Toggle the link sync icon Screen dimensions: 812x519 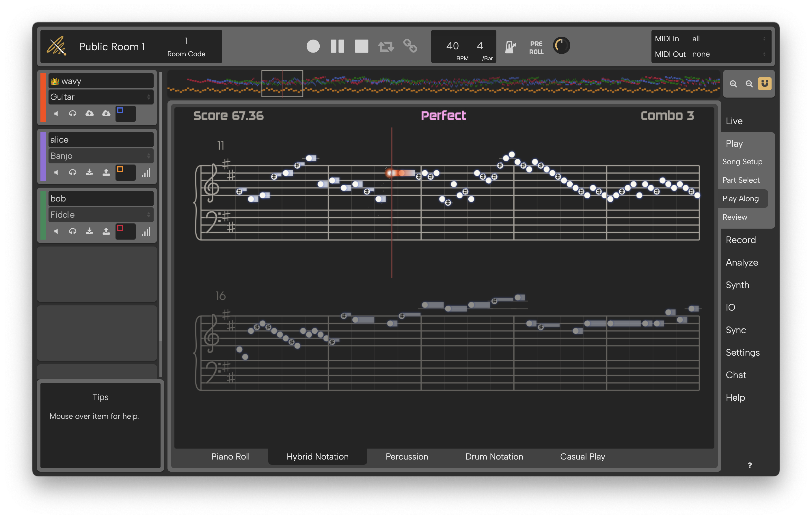410,46
